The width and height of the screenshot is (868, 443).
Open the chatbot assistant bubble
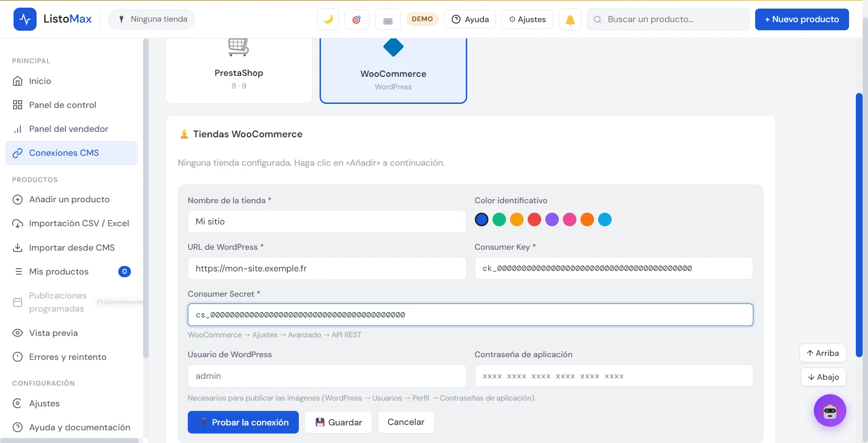coord(830,410)
